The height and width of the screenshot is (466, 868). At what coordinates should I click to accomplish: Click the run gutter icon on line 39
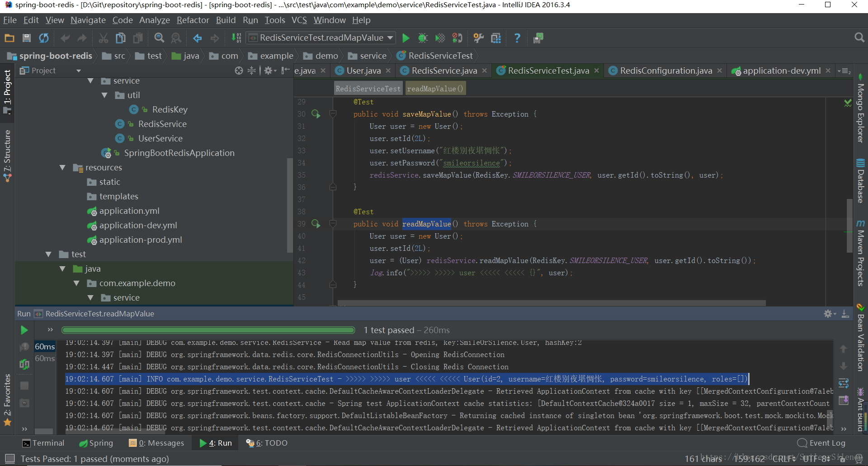point(316,224)
